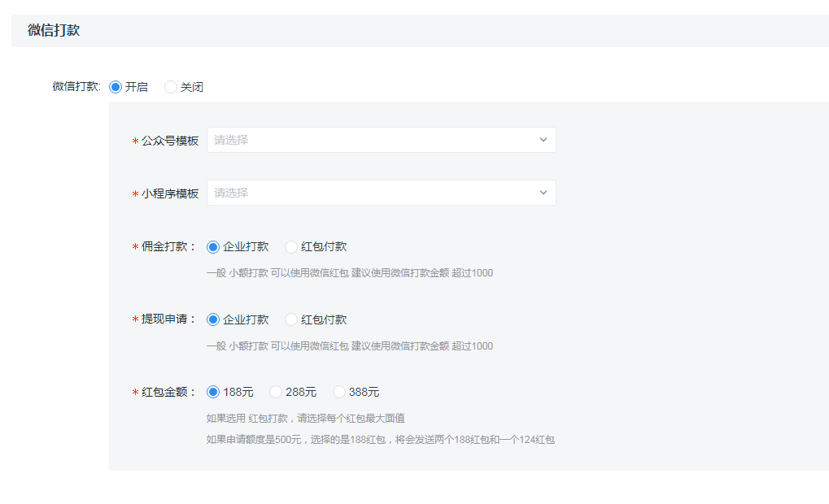Click the 佣金打款 field label
This screenshot has width=829, height=504.
coord(168,246)
